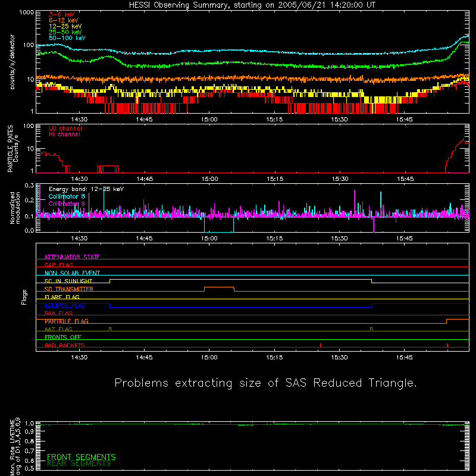Click the '0.5' tick on livetime plot

point(29,468)
